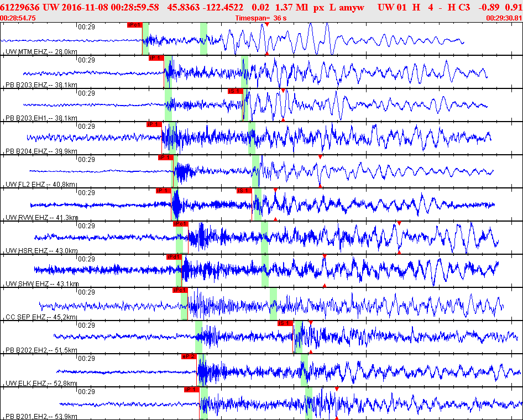Click the iPc1 pick flag on CC SEP trace
The image size is (523, 420).
(x=180, y=290)
